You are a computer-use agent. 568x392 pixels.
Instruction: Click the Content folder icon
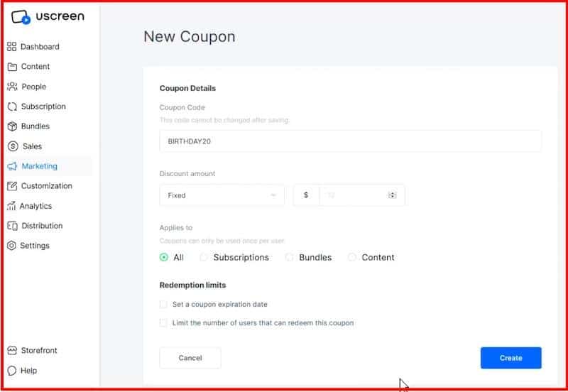(x=12, y=67)
